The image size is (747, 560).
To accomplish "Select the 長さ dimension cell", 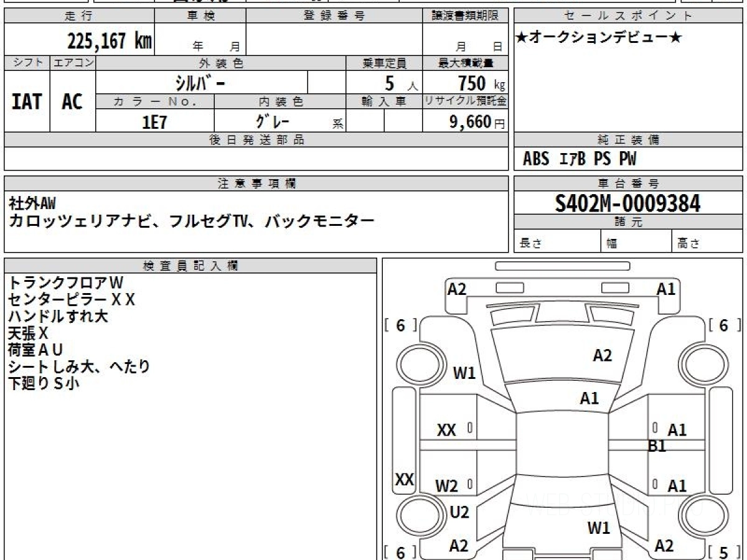I will pos(557,241).
